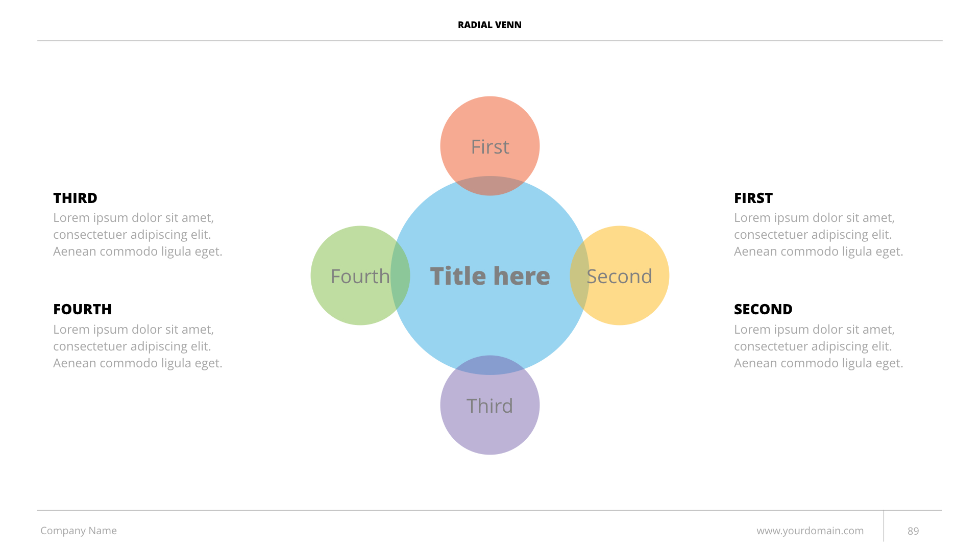Select the paragraph below the SECOND heading
The image size is (980, 551).
(818, 346)
